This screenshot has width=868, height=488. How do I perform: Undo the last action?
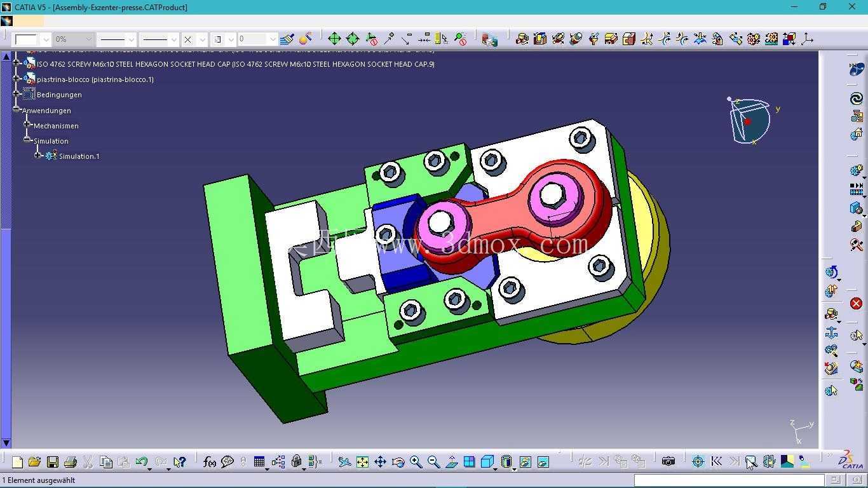[x=141, y=462]
